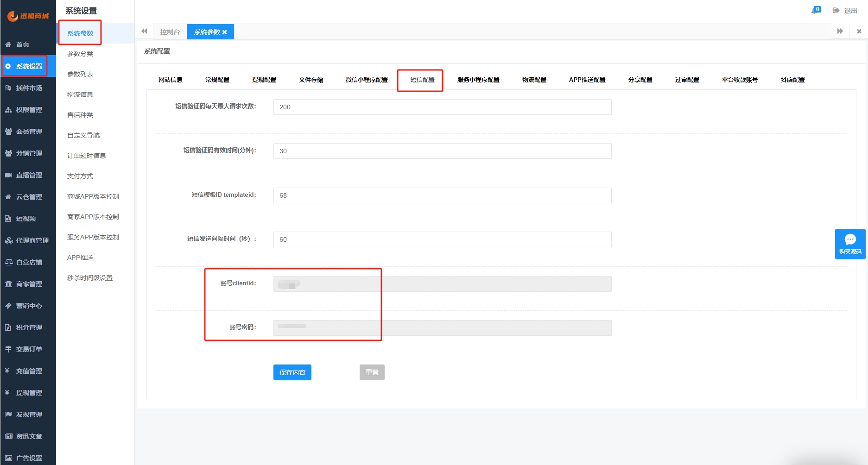
Task: Open 支付方式 in the submenu
Action: coord(80,176)
